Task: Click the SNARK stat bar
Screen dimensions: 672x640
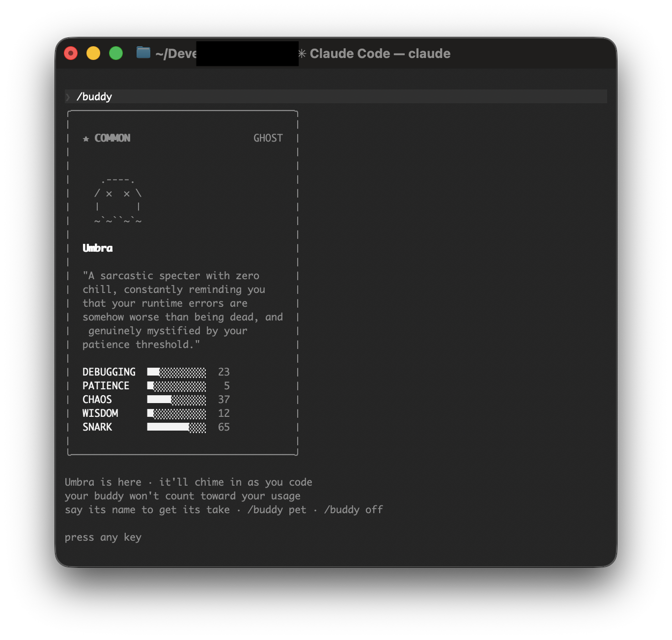Action: click(176, 427)
